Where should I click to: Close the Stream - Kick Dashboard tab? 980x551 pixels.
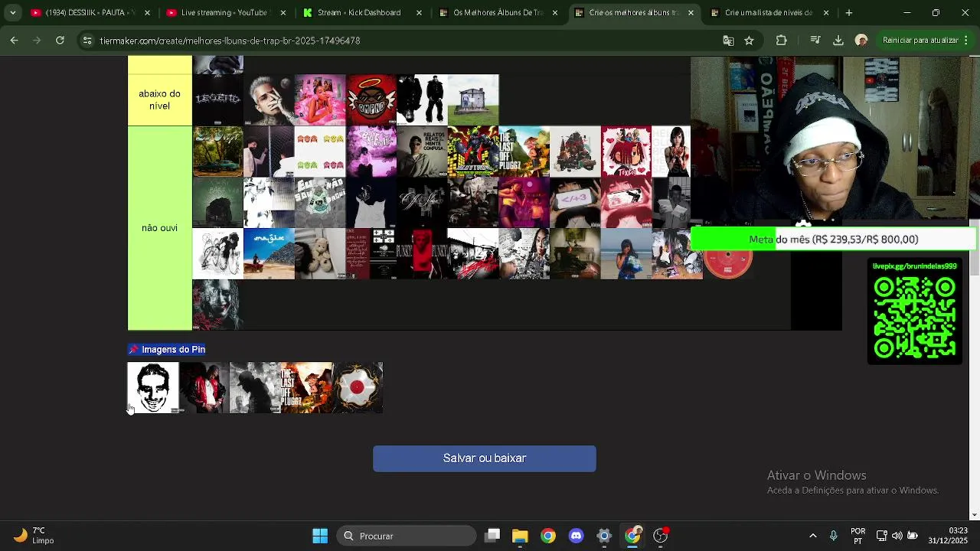419,12
